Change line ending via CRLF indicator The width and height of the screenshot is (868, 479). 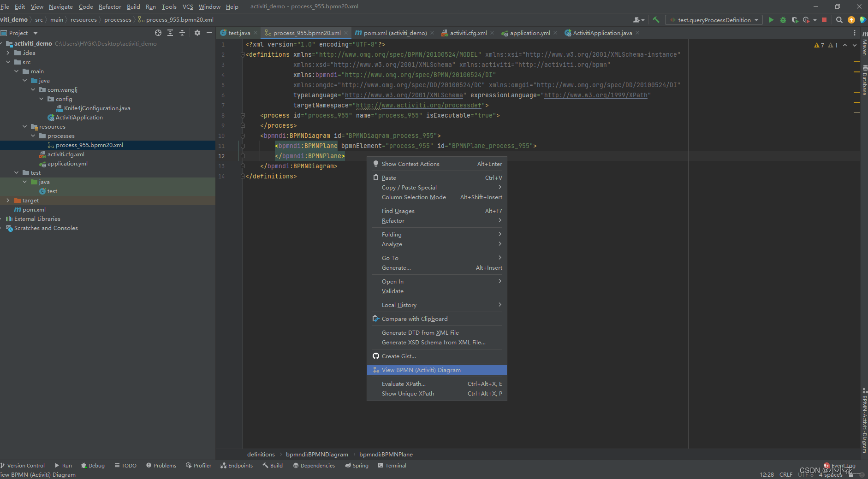point(785,474)
